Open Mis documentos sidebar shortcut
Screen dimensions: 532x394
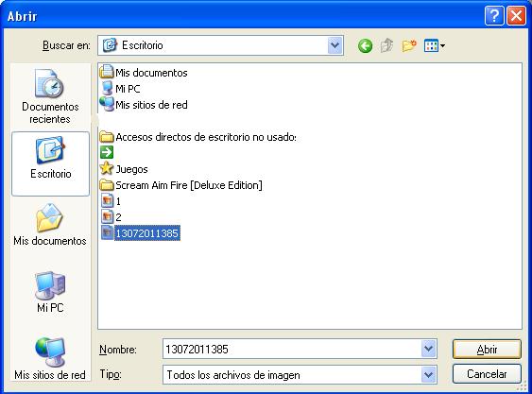50,225
